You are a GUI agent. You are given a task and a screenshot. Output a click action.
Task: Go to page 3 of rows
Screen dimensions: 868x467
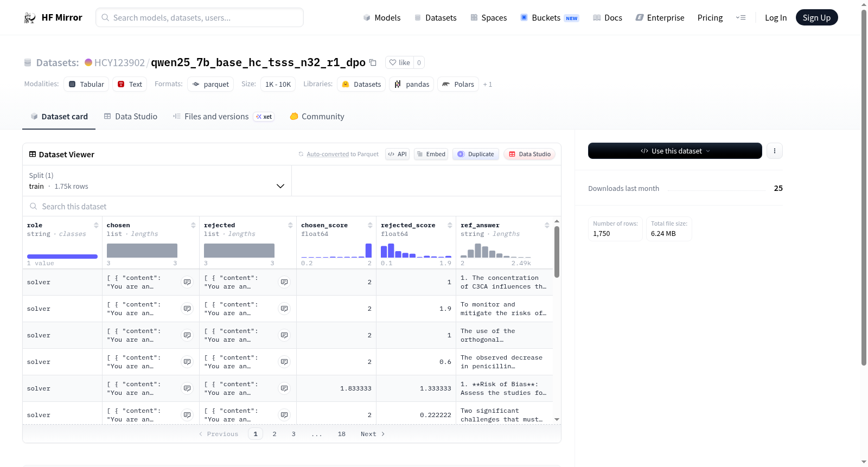[x=293, y=434]
